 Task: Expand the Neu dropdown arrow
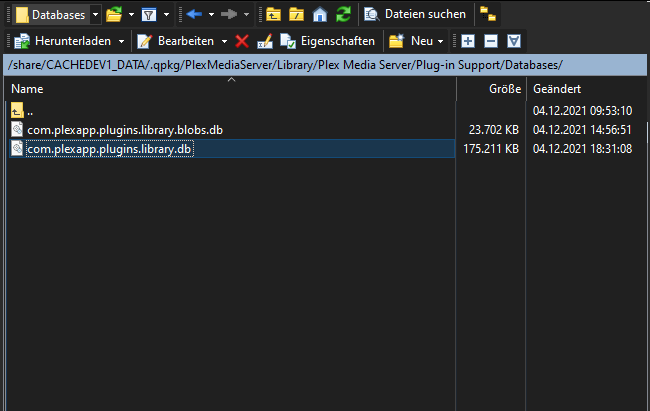coord(440,41)
